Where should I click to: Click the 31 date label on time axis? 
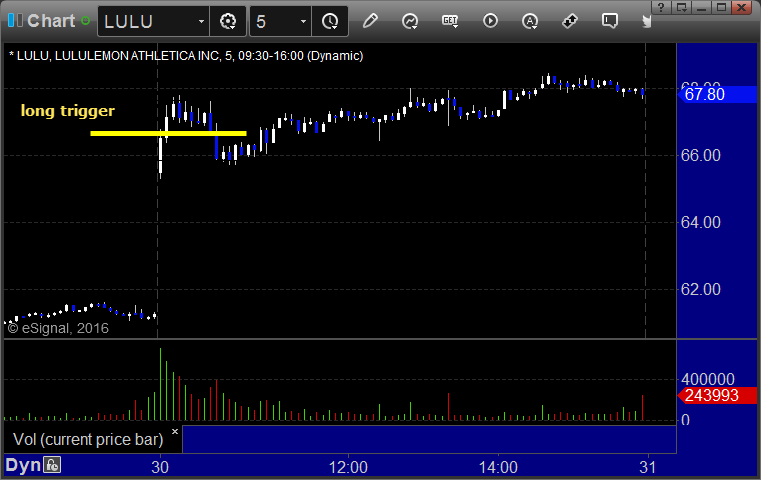point(647,467)
